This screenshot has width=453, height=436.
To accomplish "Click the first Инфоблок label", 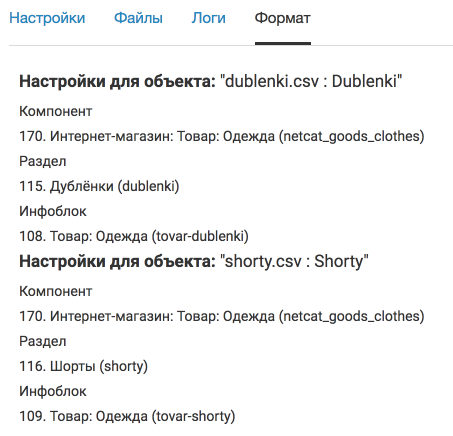I will [x=53, y=211].
